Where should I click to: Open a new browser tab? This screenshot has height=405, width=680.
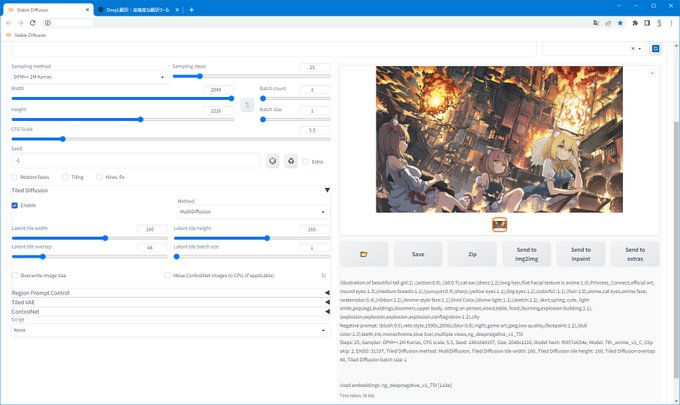click(x=191, y=10)
